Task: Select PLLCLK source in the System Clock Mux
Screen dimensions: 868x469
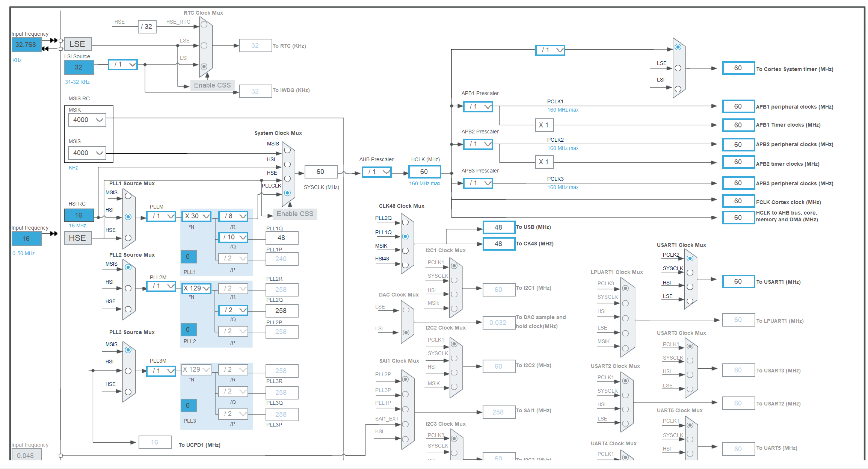Action: [288, 193]
